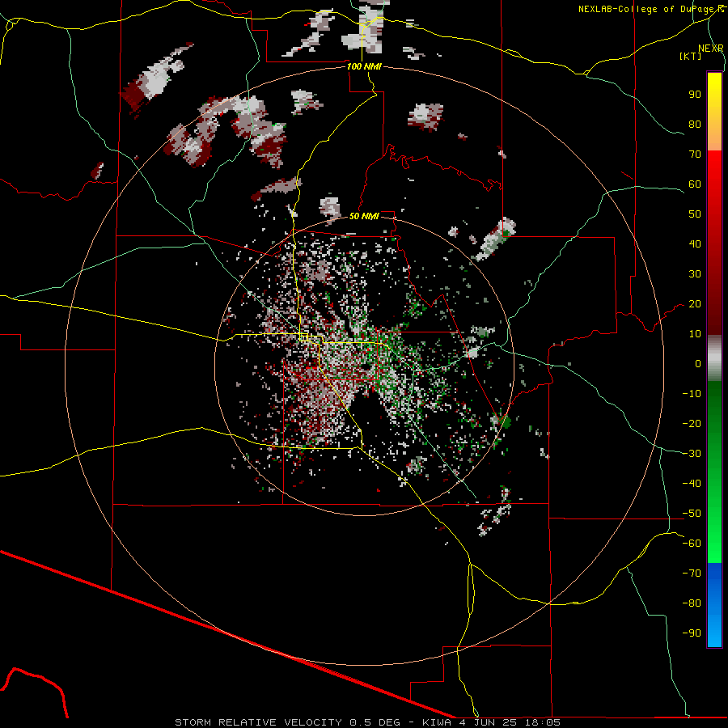
Task: Click the '-70' value on velocity scale
Action: [x=692, y=574]
